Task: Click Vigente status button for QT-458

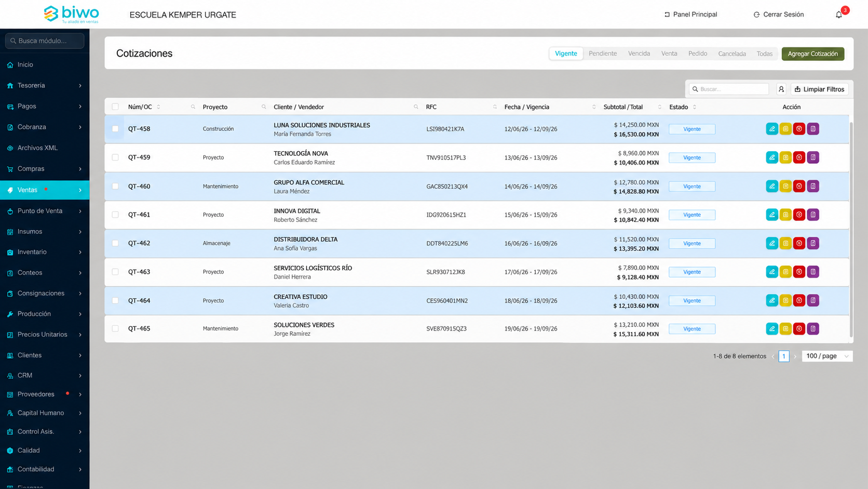Action: [x=692, y=129]
